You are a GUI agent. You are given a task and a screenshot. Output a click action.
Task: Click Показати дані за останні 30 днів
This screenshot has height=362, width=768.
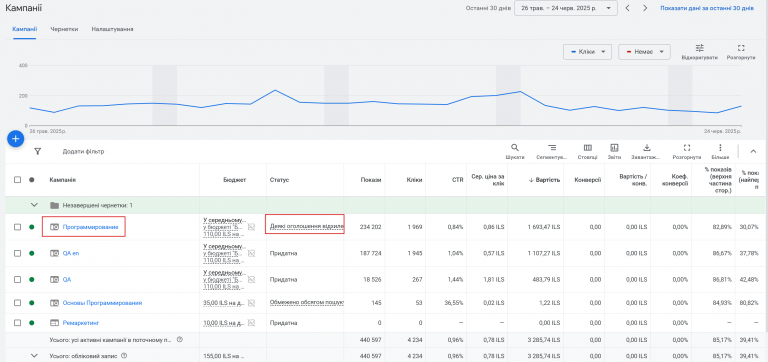click(x=707, y=8)
